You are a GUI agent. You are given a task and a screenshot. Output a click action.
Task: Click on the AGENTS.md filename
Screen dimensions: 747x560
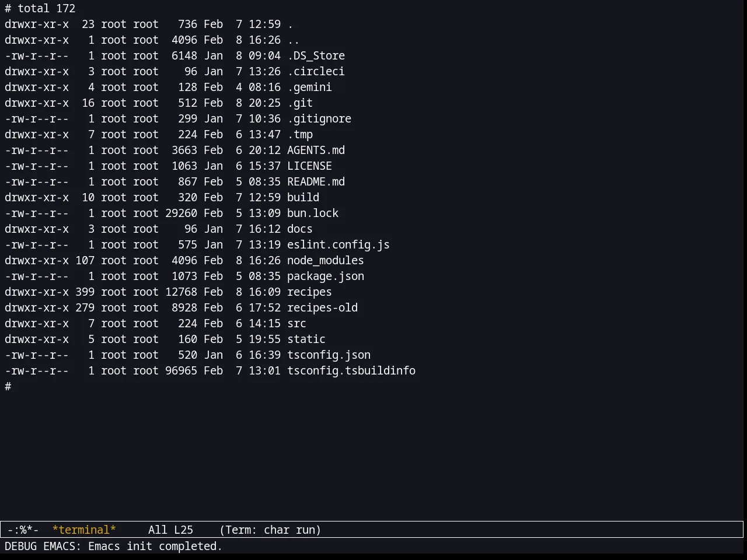[x=316, y=150]
